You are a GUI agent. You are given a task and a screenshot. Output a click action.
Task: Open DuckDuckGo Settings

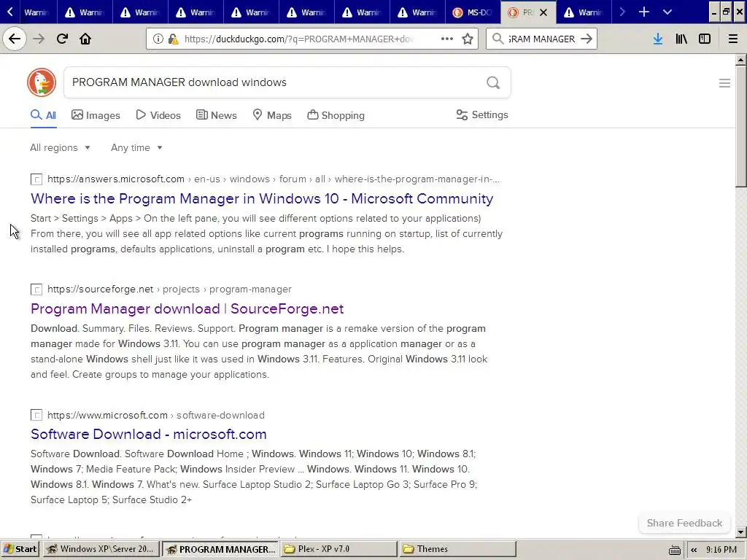[x=482, y=114]
